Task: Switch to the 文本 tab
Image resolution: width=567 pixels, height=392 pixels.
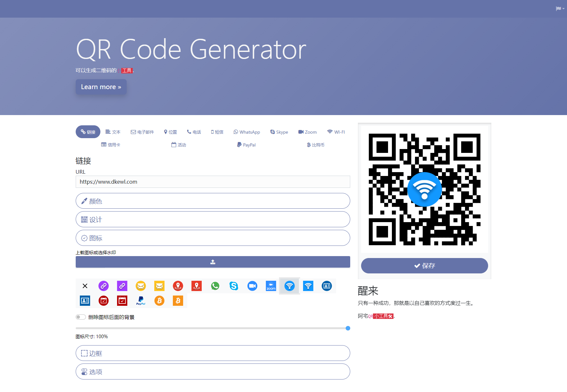Action: [113, 132]
